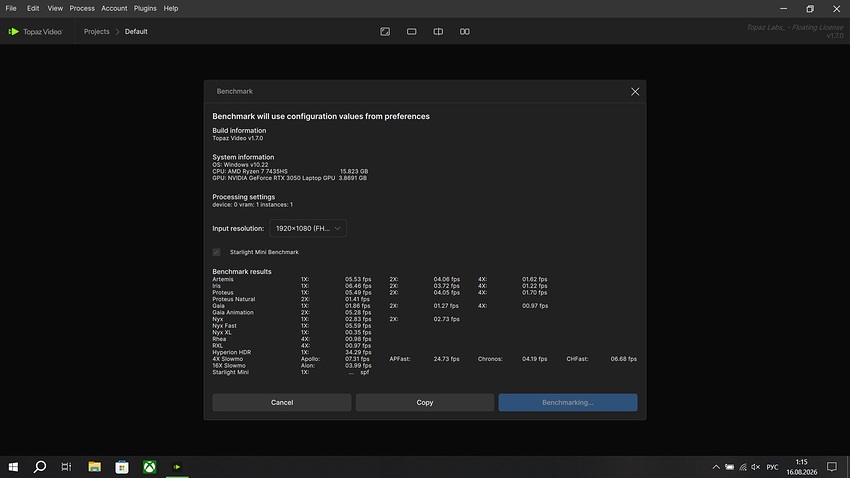
Task: Click the 06.68 fps CHFast value
Action: click(x=623, y=359)
